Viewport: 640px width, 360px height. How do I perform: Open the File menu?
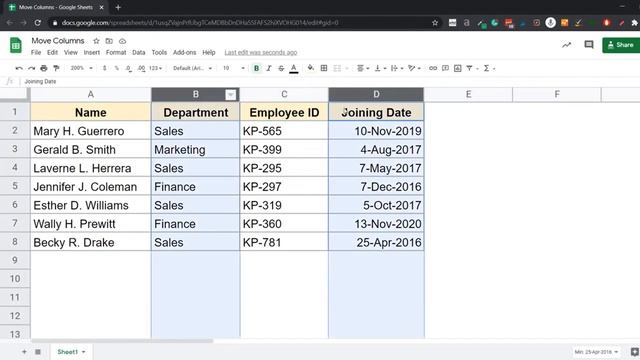[x=36, y=52]
